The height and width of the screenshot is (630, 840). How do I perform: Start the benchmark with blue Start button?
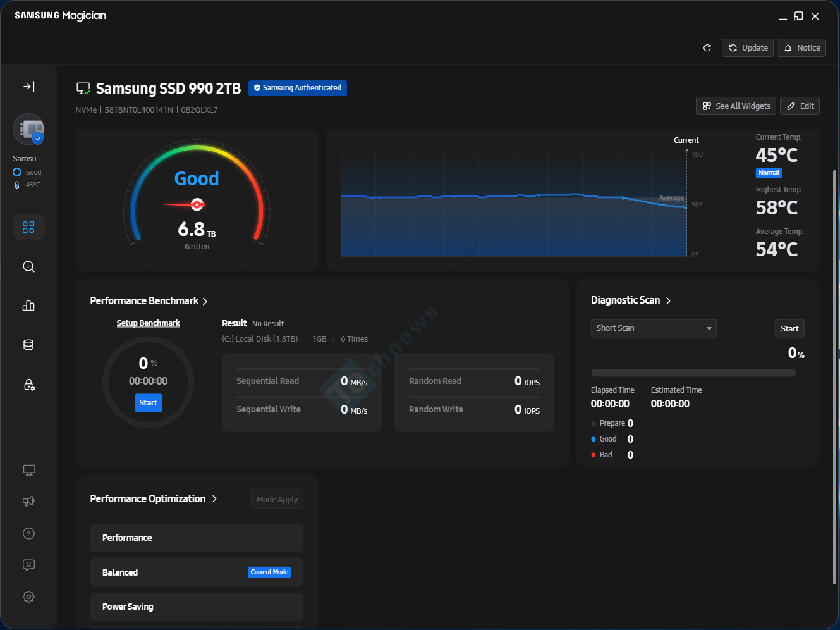coord(149,403)
